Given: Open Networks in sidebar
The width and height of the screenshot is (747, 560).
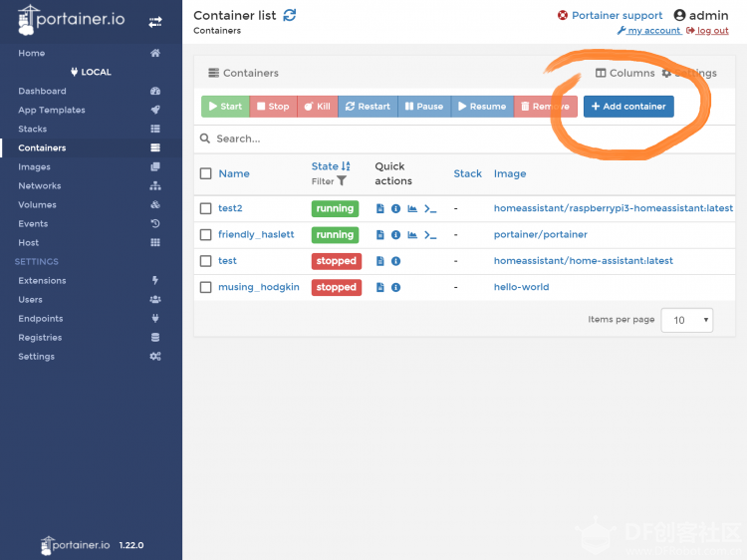Looking at the screenshot, I should click(91, 186).
